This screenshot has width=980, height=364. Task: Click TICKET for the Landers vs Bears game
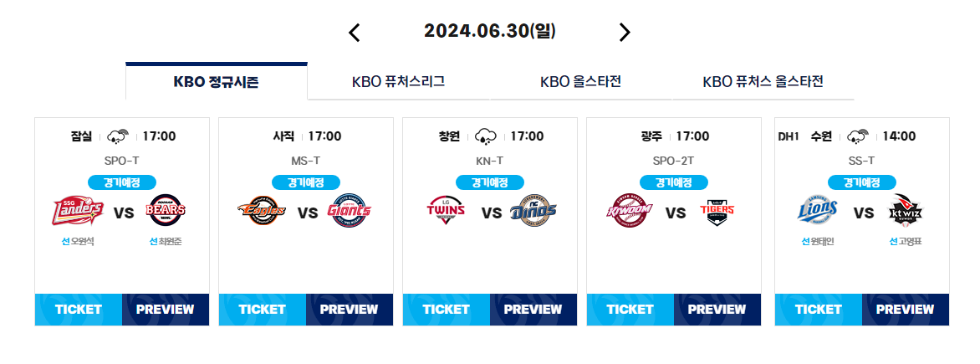[78, 310]
